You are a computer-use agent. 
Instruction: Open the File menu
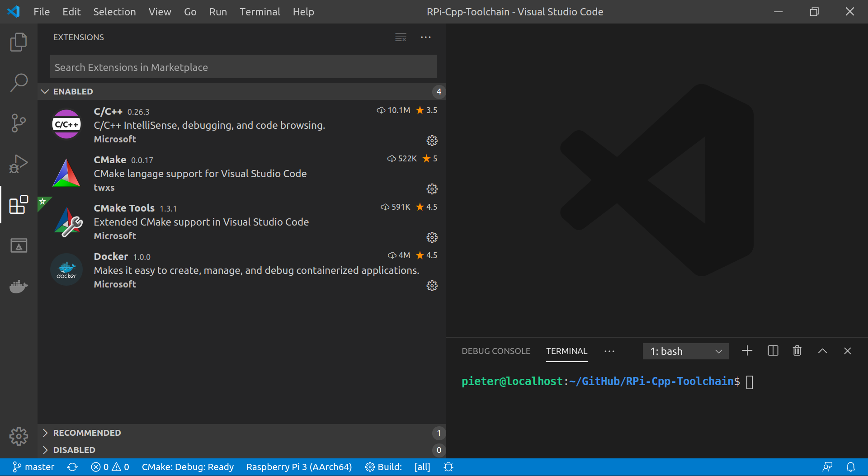(42, 12)
